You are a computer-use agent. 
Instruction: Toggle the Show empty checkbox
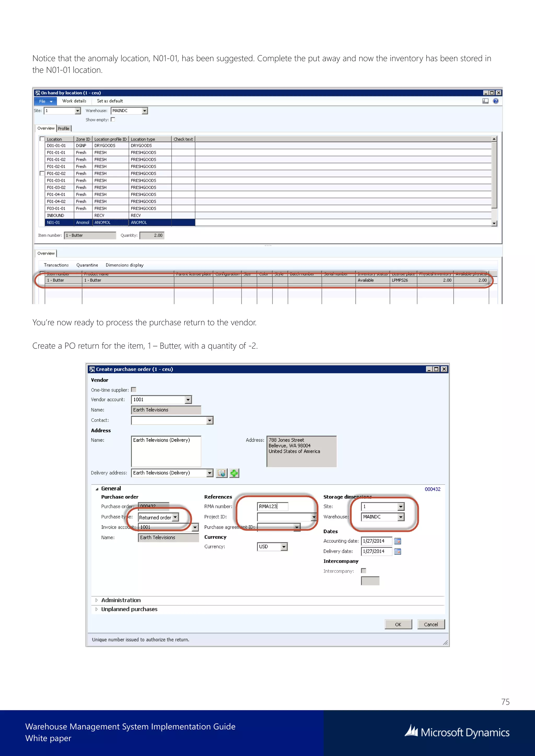(113, 120)
